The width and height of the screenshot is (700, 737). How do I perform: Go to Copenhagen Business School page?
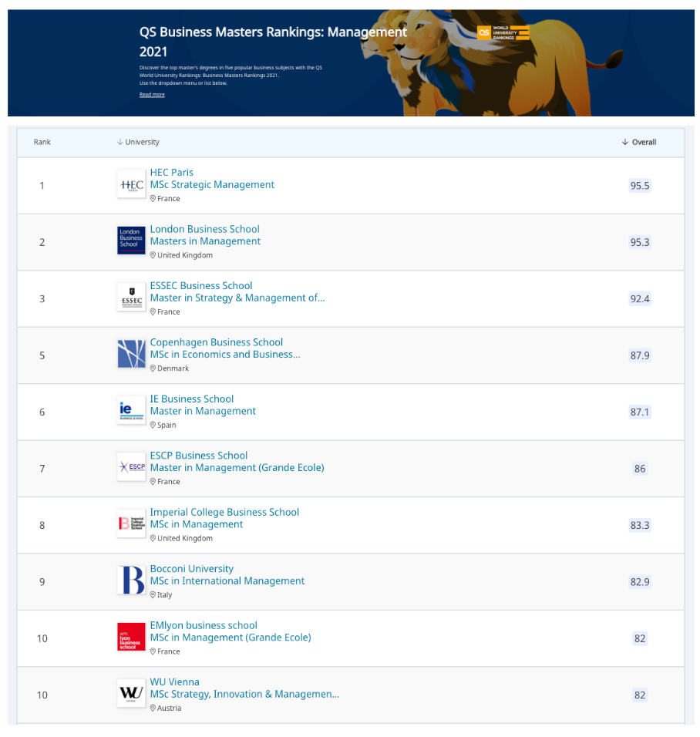[217, 342]
